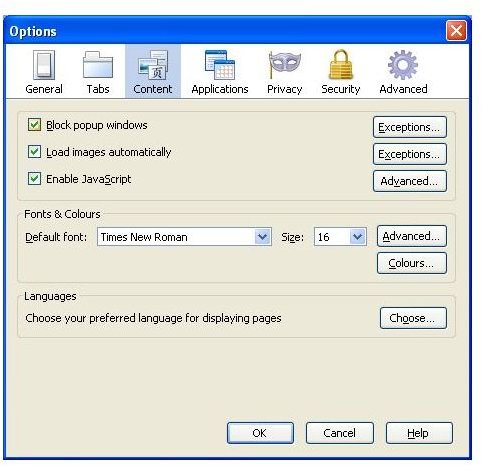482x466 pixels.
Task: Open Exceptions for loading images
Action: [x=410, y=154]
